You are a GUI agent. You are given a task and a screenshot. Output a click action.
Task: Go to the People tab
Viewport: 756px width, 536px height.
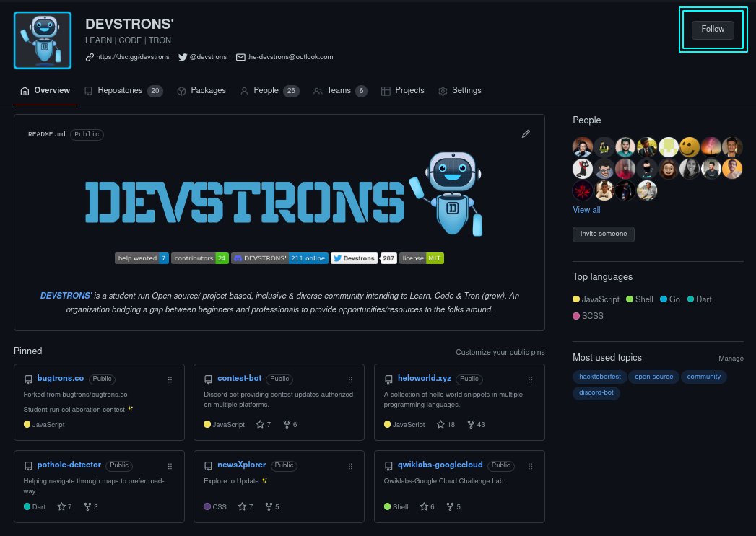(269, 91)
